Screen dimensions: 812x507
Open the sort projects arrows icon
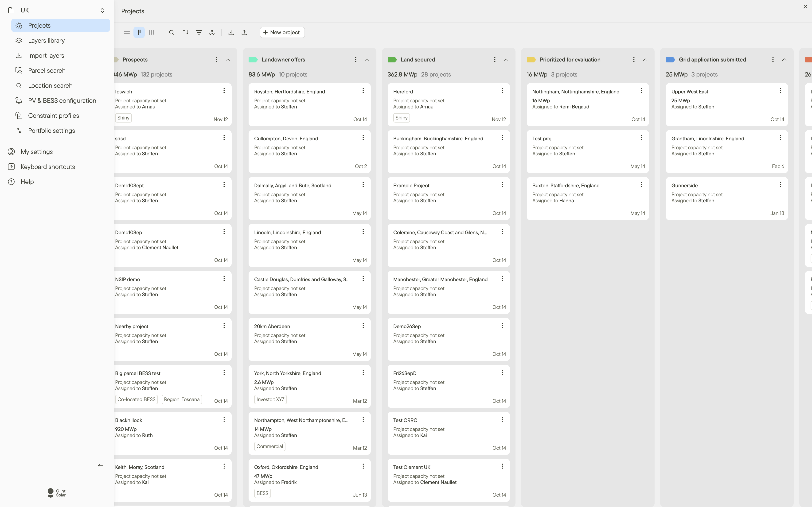[x=185, y=33]
